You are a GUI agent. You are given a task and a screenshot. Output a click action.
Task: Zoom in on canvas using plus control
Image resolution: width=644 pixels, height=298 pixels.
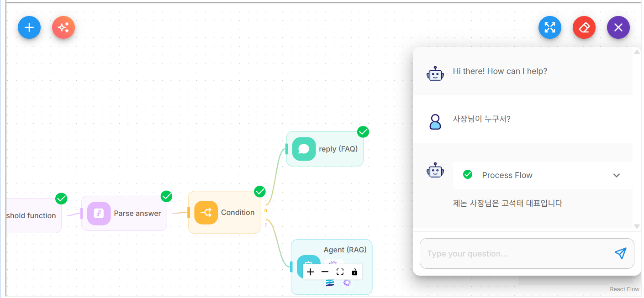(311, 272)
